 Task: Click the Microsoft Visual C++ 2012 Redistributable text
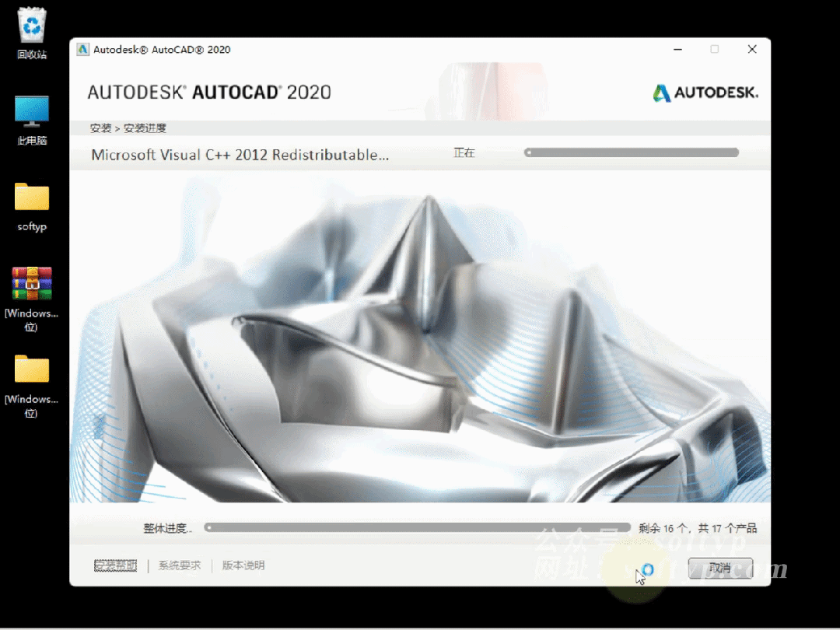click(x=240, y=155)
